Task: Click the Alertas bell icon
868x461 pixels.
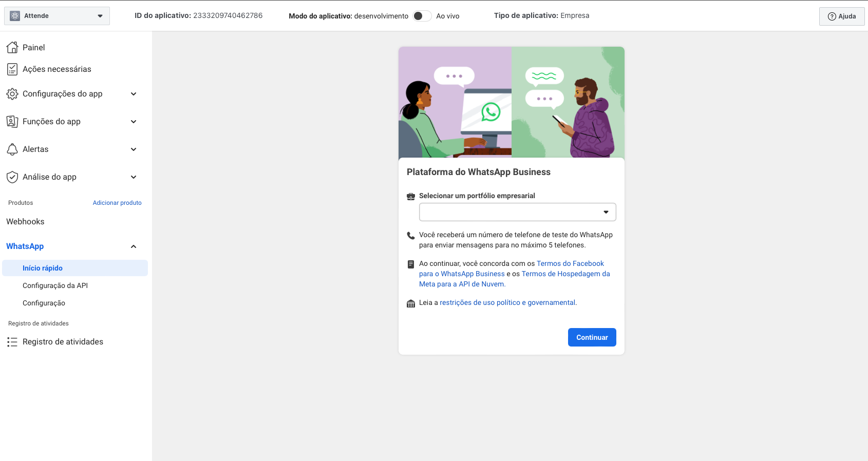Action: (12, 149)
